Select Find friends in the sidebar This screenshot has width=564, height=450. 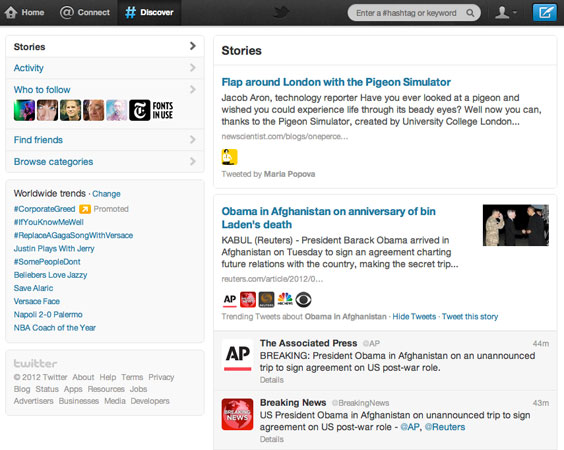click(105, 140)
